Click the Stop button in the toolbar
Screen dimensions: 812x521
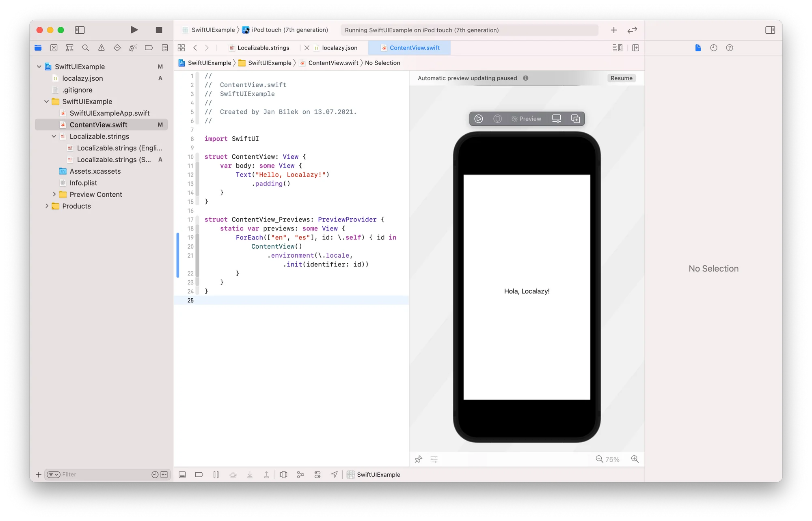[x=159, y=30]
